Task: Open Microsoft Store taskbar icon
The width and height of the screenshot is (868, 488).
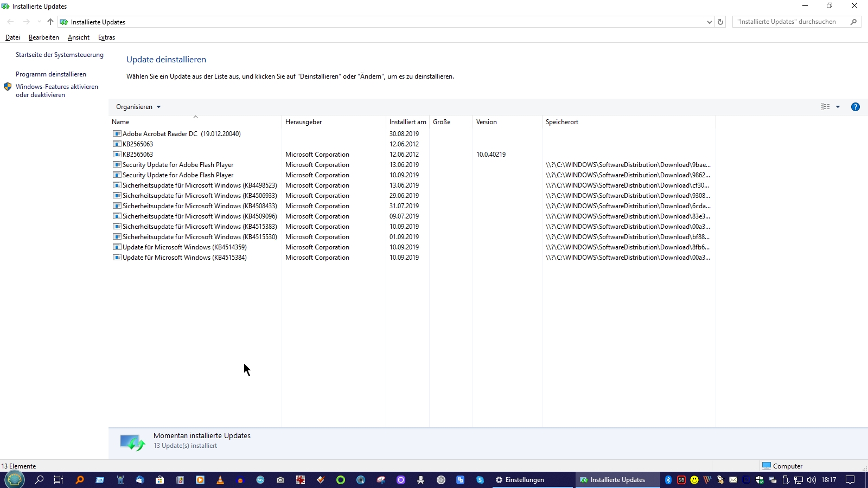Action: click(x=159, y=480)
